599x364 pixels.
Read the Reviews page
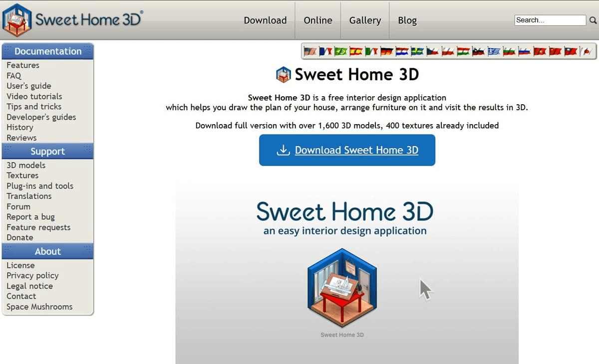[21, 138]
